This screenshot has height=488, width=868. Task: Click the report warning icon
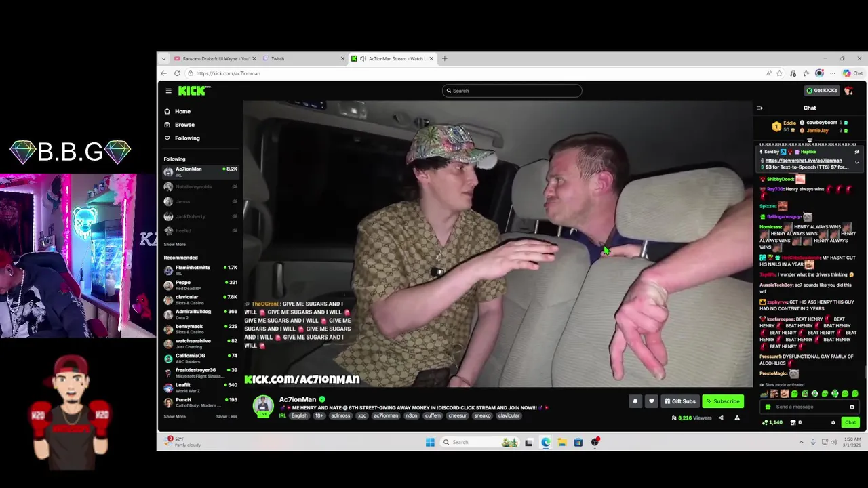point(737,418)
